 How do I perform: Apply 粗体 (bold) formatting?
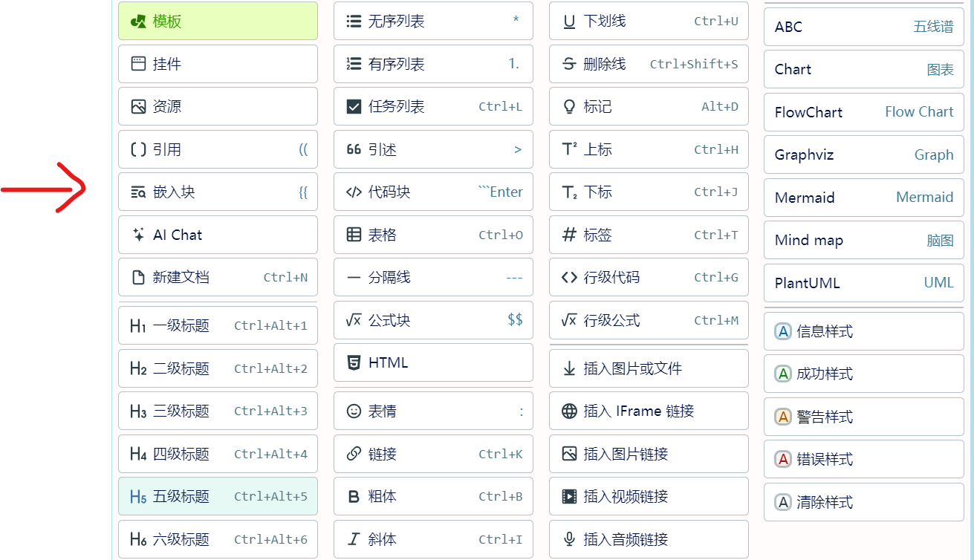pos(433,496)
